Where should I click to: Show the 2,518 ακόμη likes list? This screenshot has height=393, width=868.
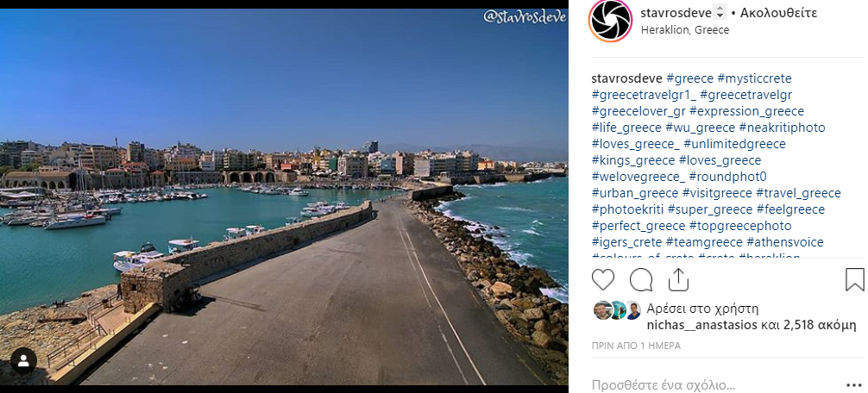[820, 325]
